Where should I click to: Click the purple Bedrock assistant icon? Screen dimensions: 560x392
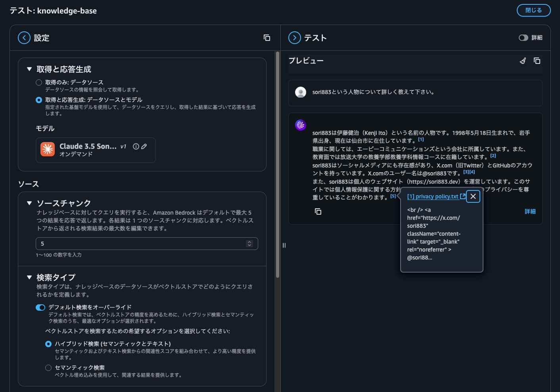(x=301, y=125)
